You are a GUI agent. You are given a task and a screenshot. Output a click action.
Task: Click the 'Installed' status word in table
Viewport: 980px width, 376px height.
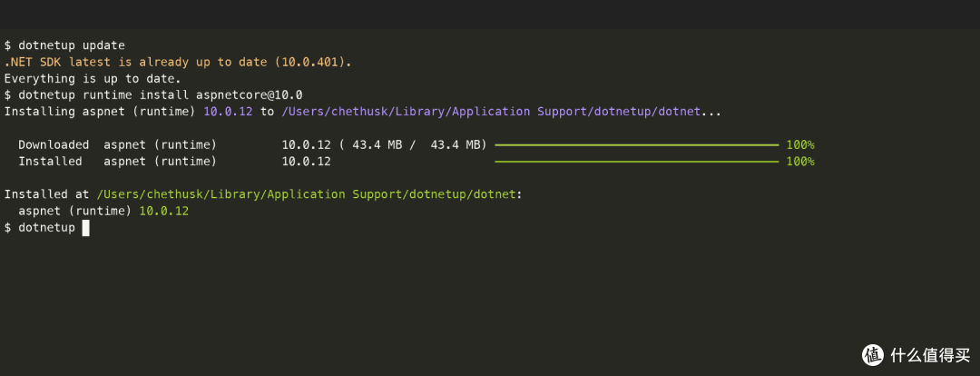coord(50,162)
